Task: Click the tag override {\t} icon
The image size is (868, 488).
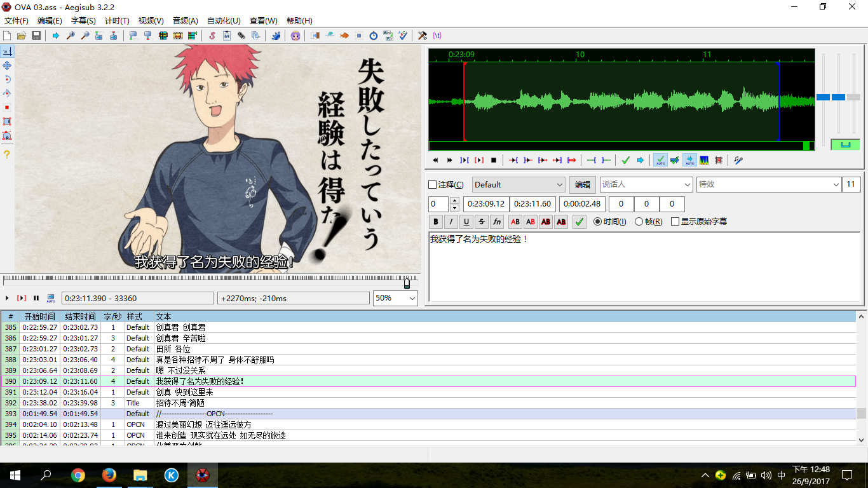Action: tap(437, 36)
